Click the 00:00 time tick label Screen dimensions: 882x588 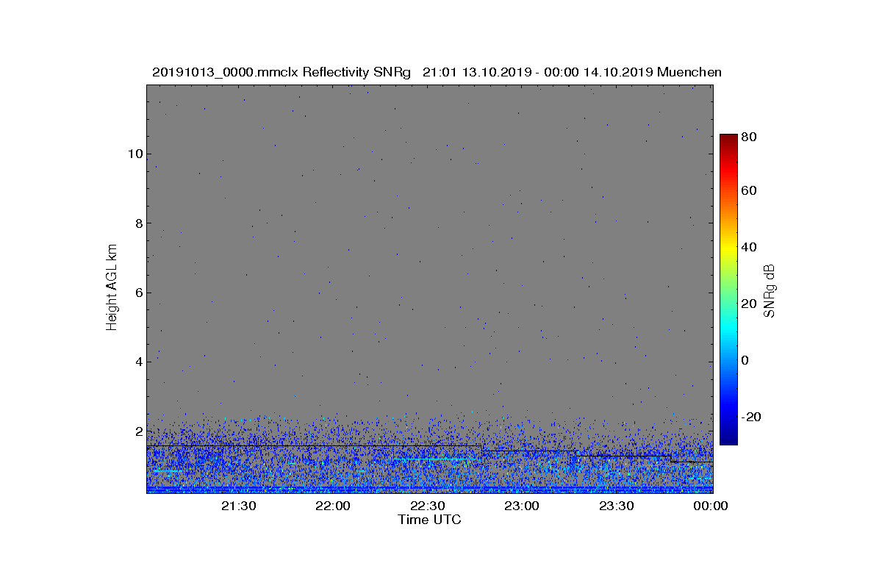[711, 506]
